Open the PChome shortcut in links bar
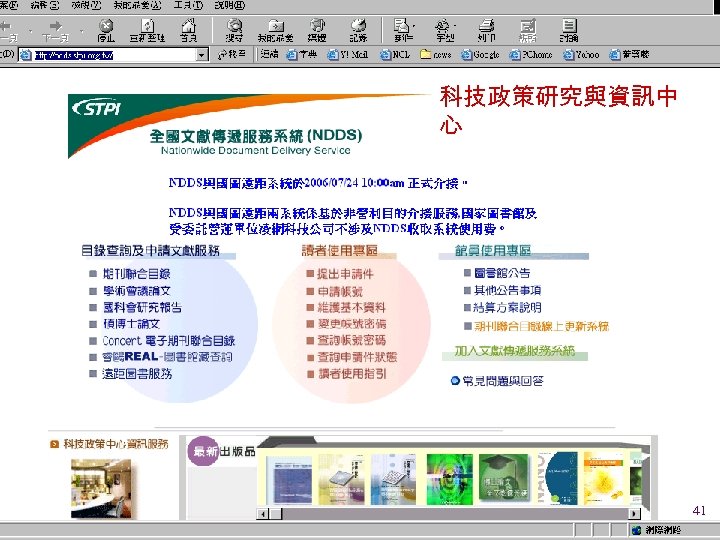Image resolution: width=720 pixels, height=540 pixels. [531, 55]
